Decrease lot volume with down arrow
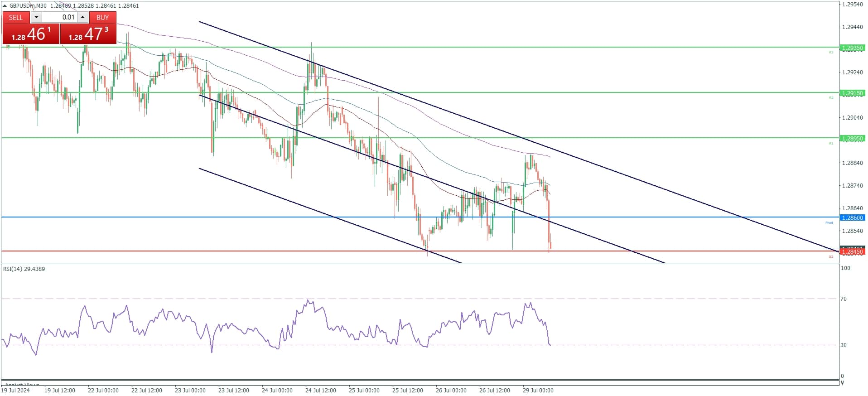The image size is (868, 396). [x=36, y=17]
